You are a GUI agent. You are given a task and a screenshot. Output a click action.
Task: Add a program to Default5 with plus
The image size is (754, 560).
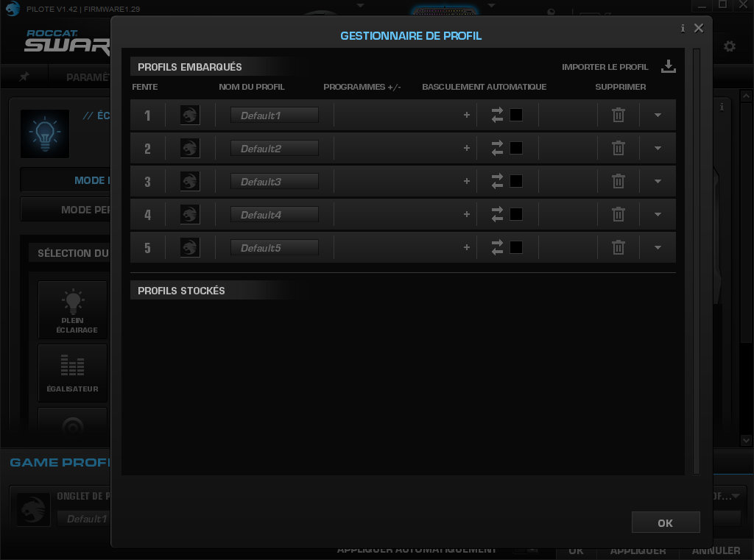(466, 247)
